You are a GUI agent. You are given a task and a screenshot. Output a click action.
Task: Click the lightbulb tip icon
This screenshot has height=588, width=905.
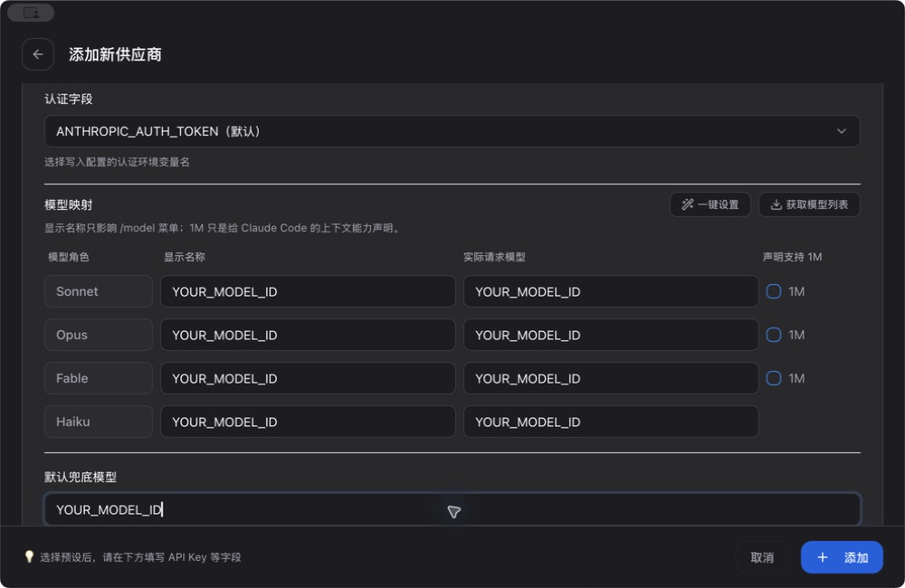pos(29,556)
